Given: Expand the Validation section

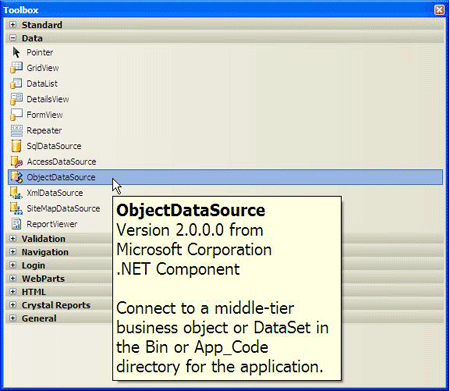Looking at the screenshot, I should 13,239.
